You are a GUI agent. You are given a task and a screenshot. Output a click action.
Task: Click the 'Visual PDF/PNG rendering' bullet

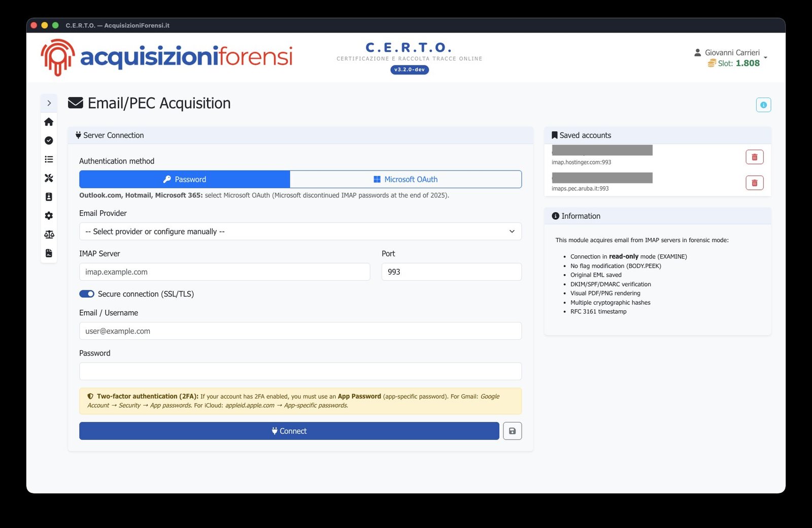click(x=605, y=293)
